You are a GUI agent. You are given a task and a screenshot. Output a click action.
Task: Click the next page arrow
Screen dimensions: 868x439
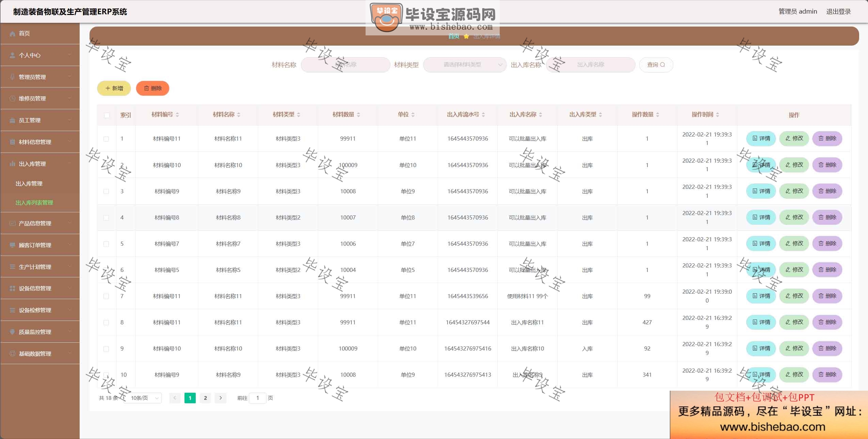pyautogui.click(x=221, y=398)
